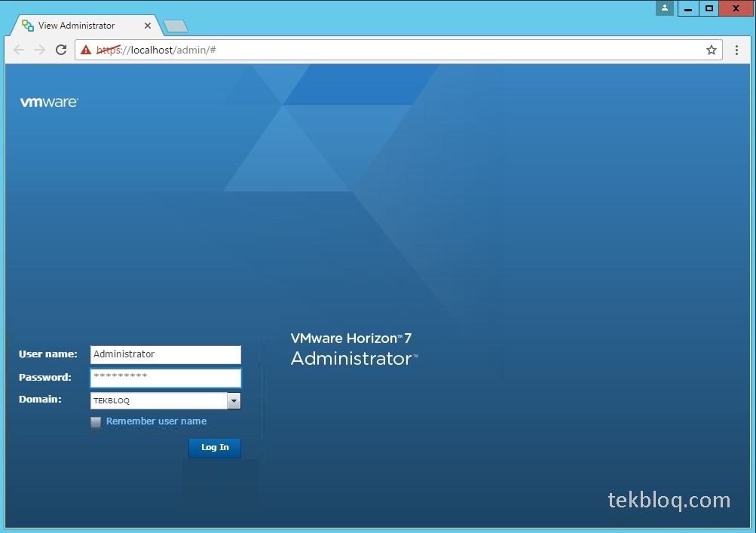
Task: Focus the User name field
Action: [165, 354]
